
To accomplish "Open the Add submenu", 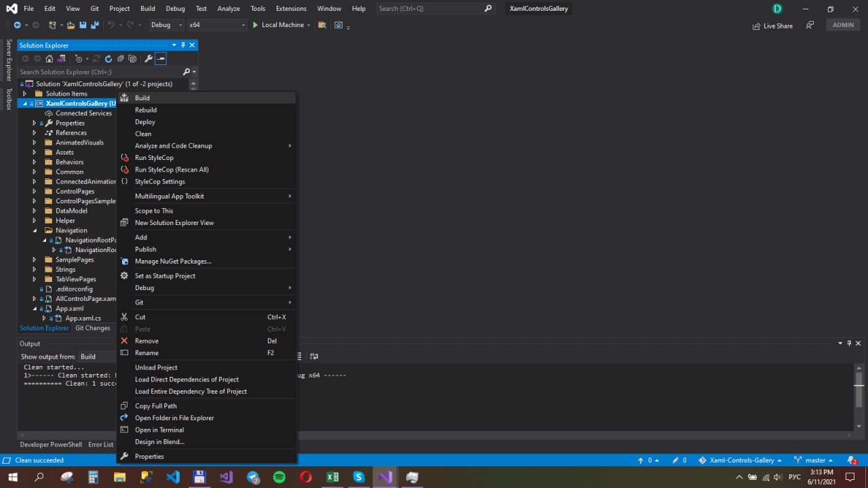I will (207, 237).
